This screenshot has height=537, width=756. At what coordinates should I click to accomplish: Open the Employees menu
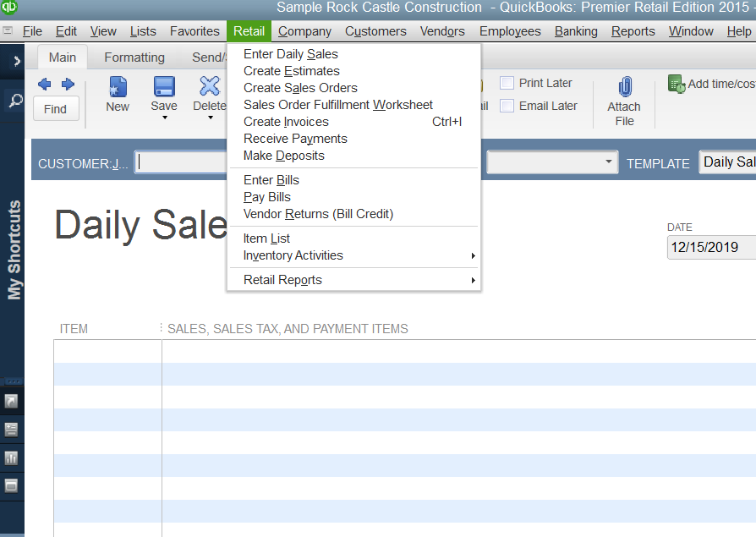click(510, 31)
